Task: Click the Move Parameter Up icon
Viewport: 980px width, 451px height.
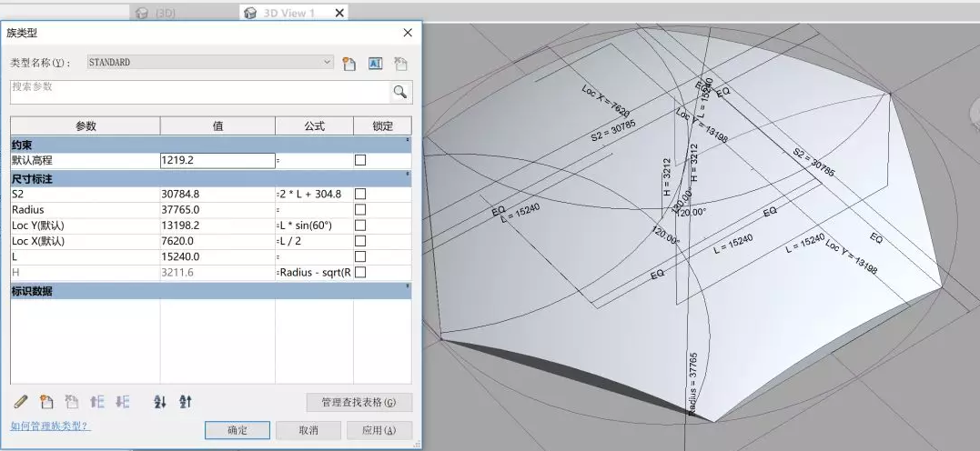Action: (x=96, y=402)
